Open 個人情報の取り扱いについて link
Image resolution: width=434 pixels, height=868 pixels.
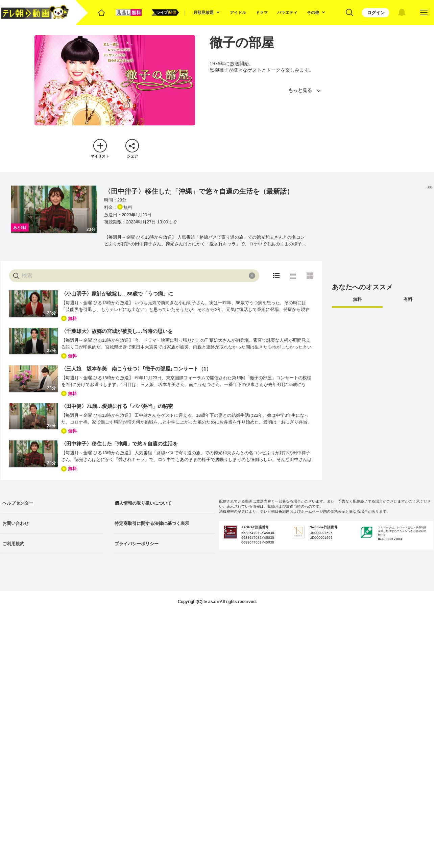143,503
